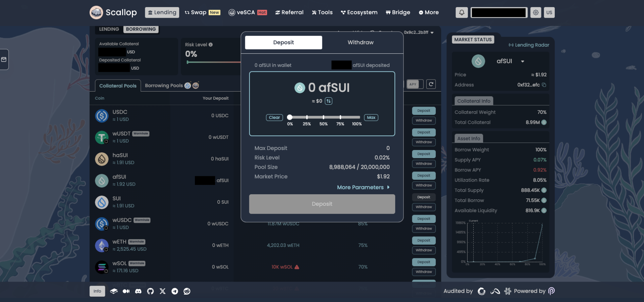Click the wETH coin icon
The height and width of the screenshot is (302, 644).
pos(102,246)
